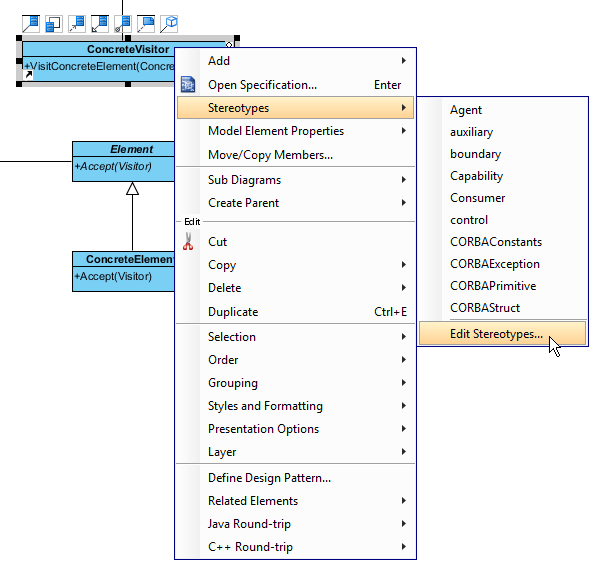The width and height of the screenshot is (594, 561).
Task: Click the dashed-arrow Dependency to Class resource icon
Action: pyautogui.click(x=77, y=24)
